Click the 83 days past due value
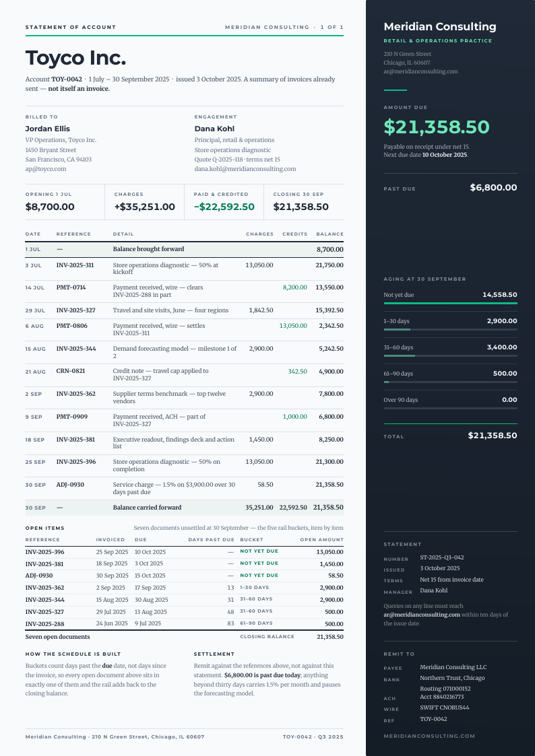Viewport: 535px width, 756px height. tap(230, 624)
